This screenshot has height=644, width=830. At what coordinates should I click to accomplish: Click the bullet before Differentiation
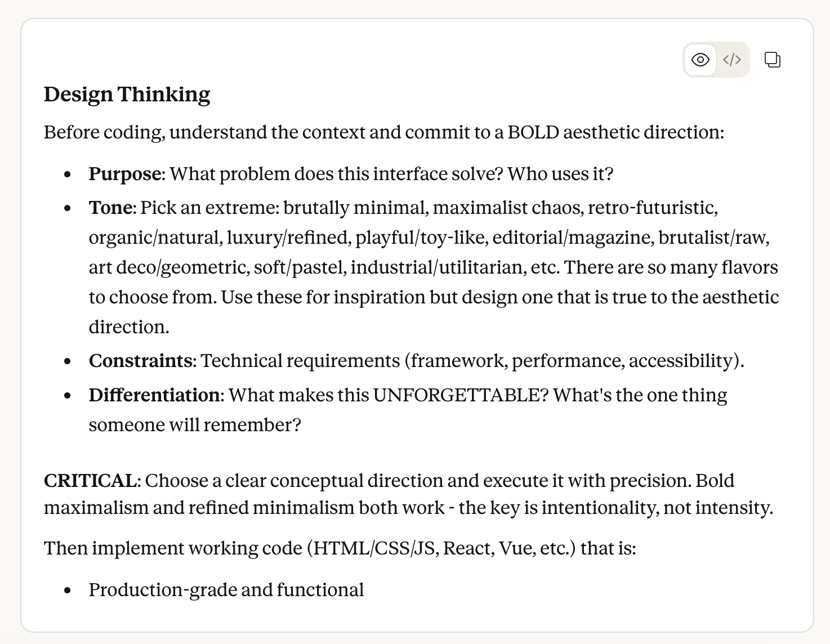(x=68, y=396)
